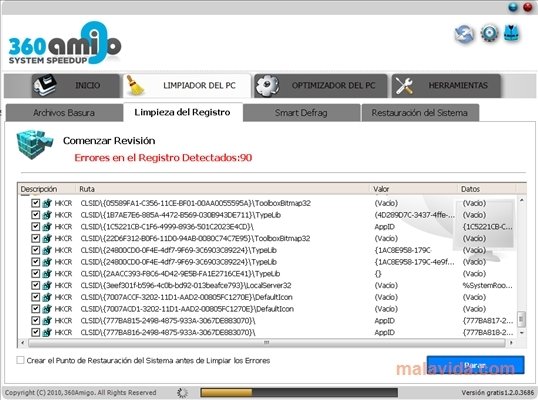Click the wrench and screwdriver Herramientas icon
Viewport: 538px width, 400px height.
(404, 86)
